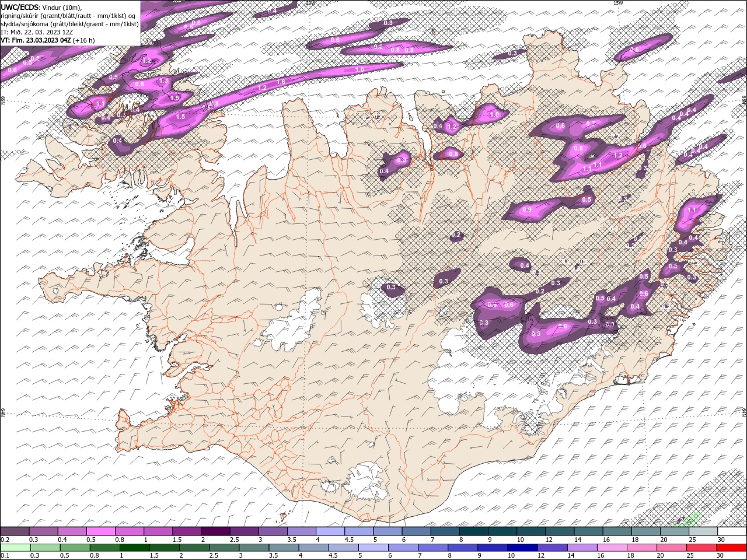The width and height of the screenshot is (747, 560).
Task: Click the deep blue rain swatch labeled 10
Action: [521, 548]
